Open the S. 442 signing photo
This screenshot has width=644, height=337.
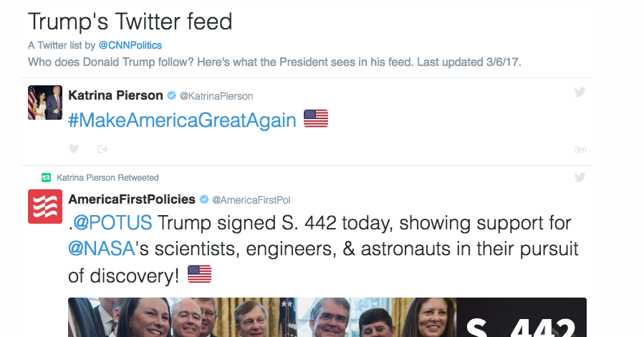(327, 317)
